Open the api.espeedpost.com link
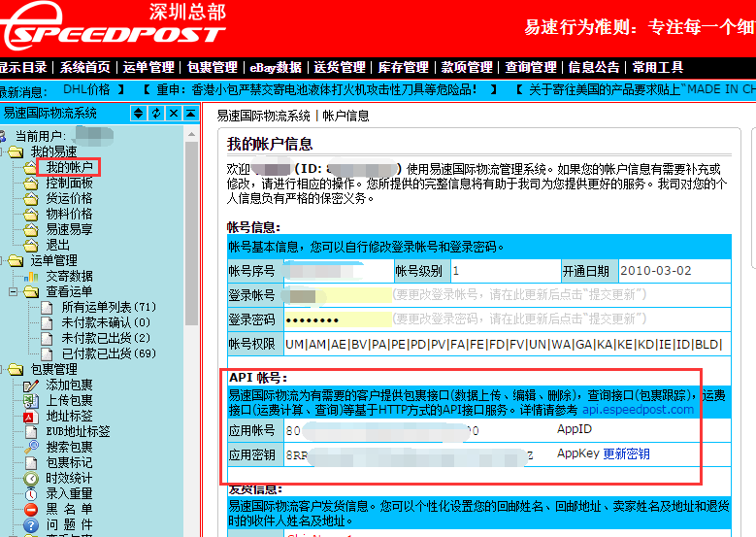 coord(638,410)
